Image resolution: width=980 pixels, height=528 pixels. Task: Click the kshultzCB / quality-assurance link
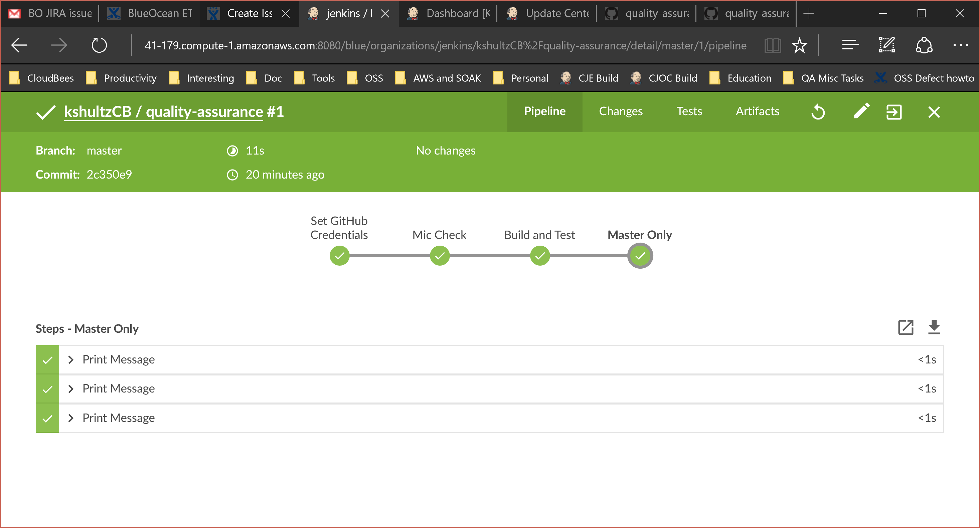click(164, 112)
